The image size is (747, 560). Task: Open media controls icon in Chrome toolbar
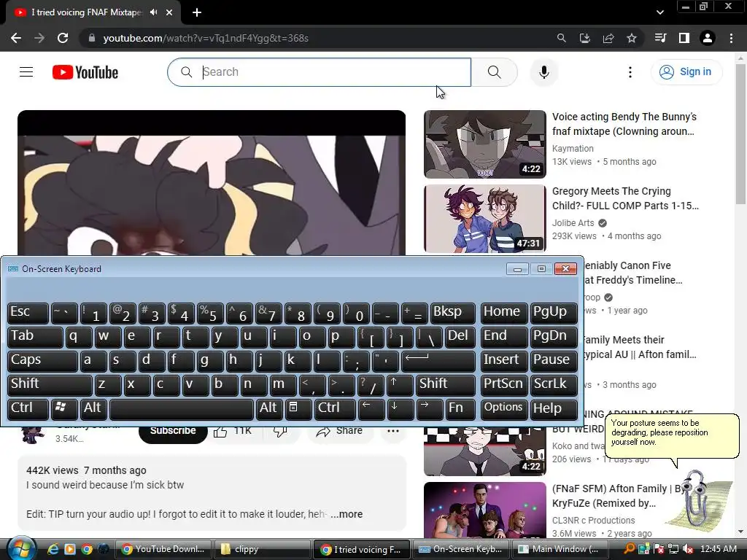pyautogui.click(x=660, y=38)
